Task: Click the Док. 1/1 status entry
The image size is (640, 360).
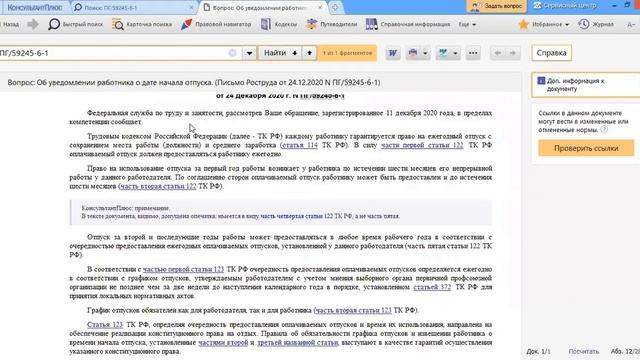Action: click(538, 351)
